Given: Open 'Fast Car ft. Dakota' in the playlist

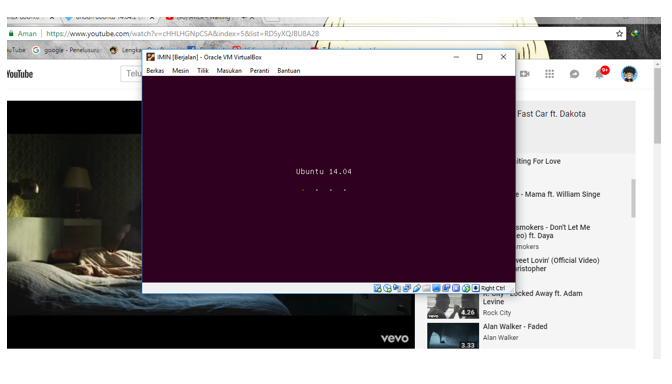Looking at the screenshot, I should click(551, 114).
